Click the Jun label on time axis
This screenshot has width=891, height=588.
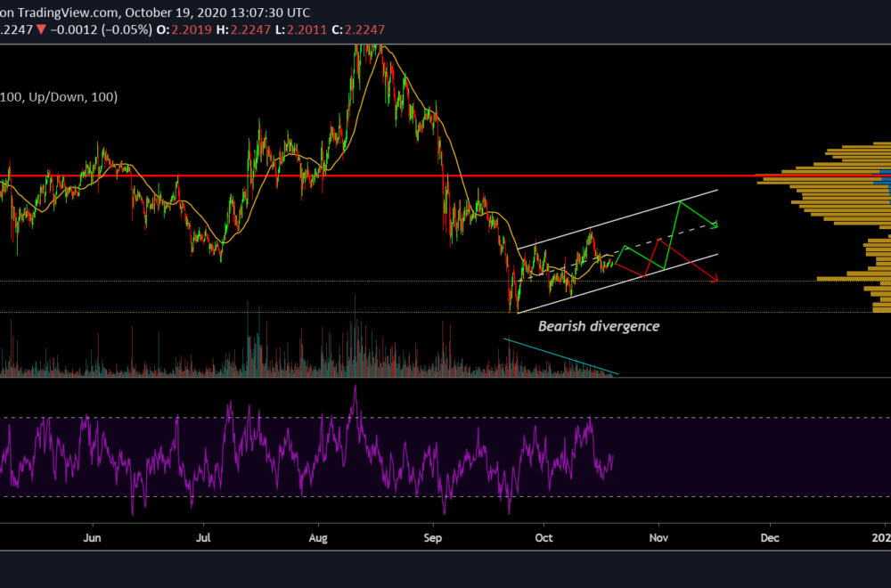tap(92, 537)
